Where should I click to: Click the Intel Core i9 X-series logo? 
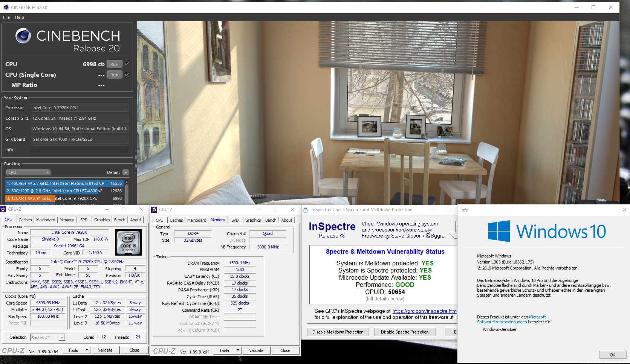(x=128, y=242)
